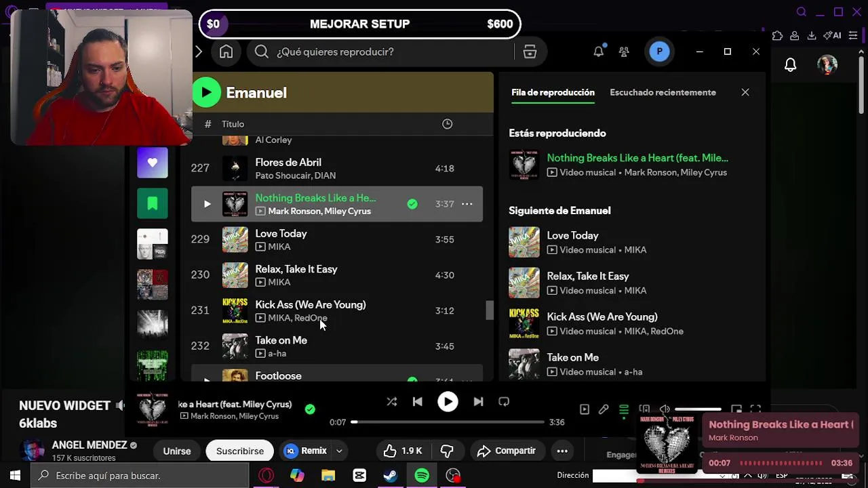Like the video with 1.9 K thumbs up
The width and height of the screenshot is (868, 488).
pos(403,451)
